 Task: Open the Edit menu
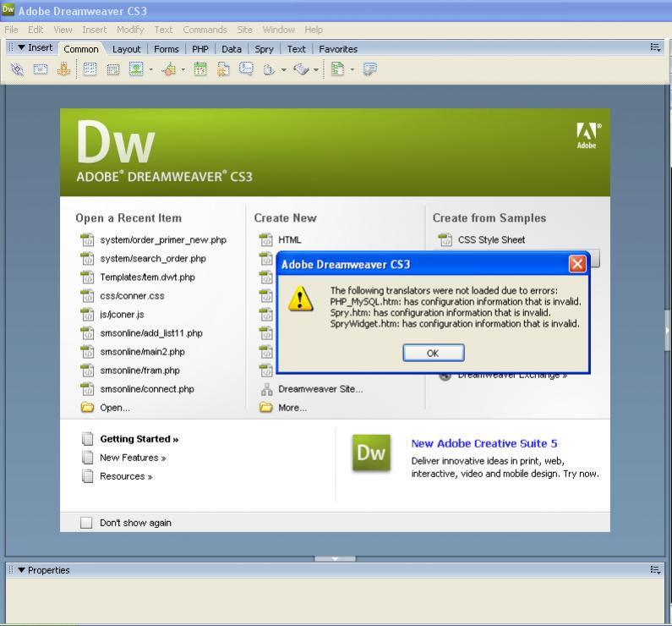tap(36, 30)
